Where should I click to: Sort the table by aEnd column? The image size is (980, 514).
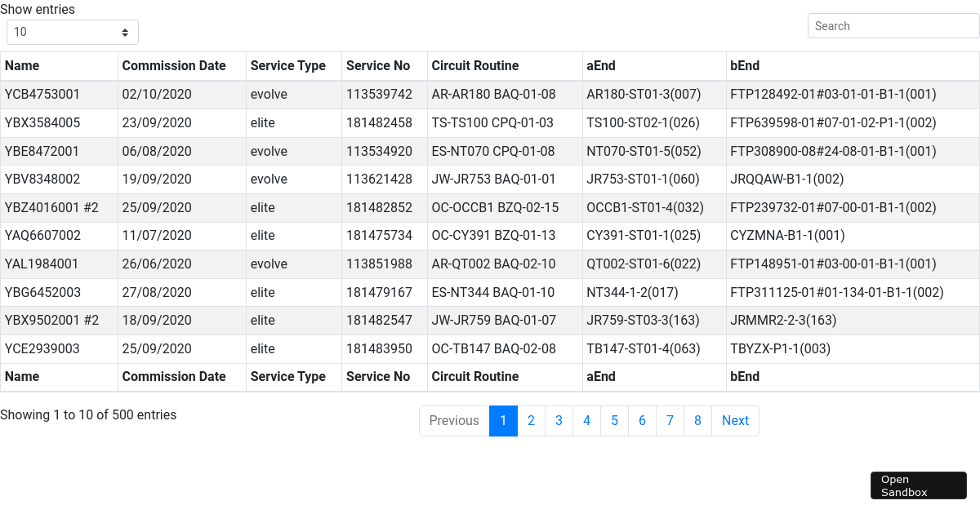coord(600,65)
